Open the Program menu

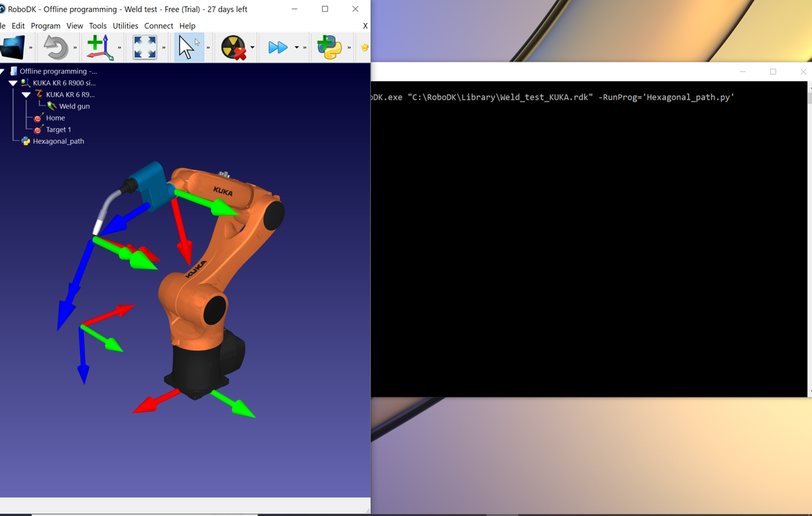click(45, 26)
